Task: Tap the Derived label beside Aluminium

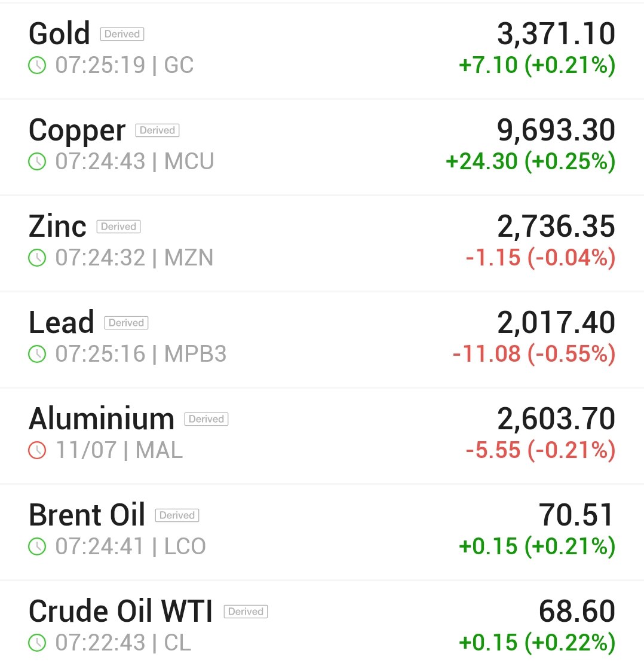Action: pyautogui.click(x=206, y=419)
